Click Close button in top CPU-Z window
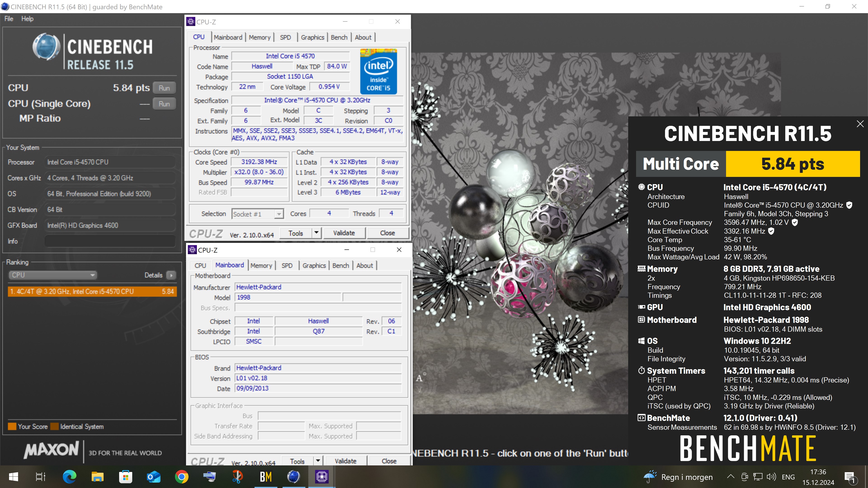868x488 pixels. click(x=387, y=233)
